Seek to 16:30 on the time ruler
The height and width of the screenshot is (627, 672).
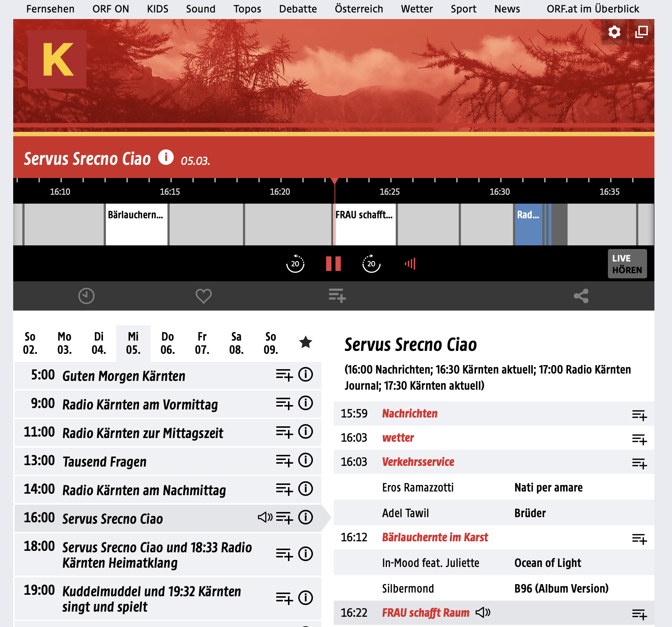pos(500,191)
